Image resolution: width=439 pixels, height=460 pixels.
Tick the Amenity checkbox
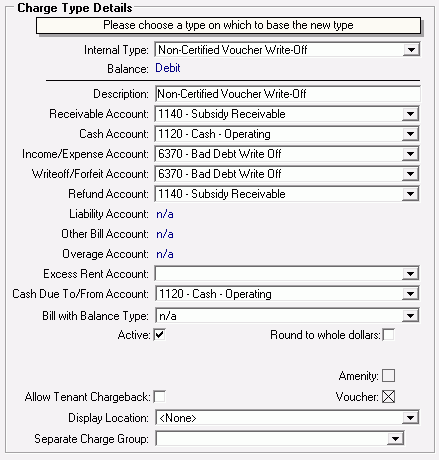click(x=388, y=376)
